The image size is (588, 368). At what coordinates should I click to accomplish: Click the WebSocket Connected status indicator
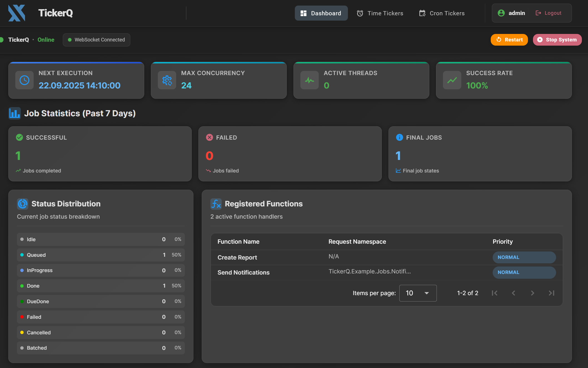point(96,40)
